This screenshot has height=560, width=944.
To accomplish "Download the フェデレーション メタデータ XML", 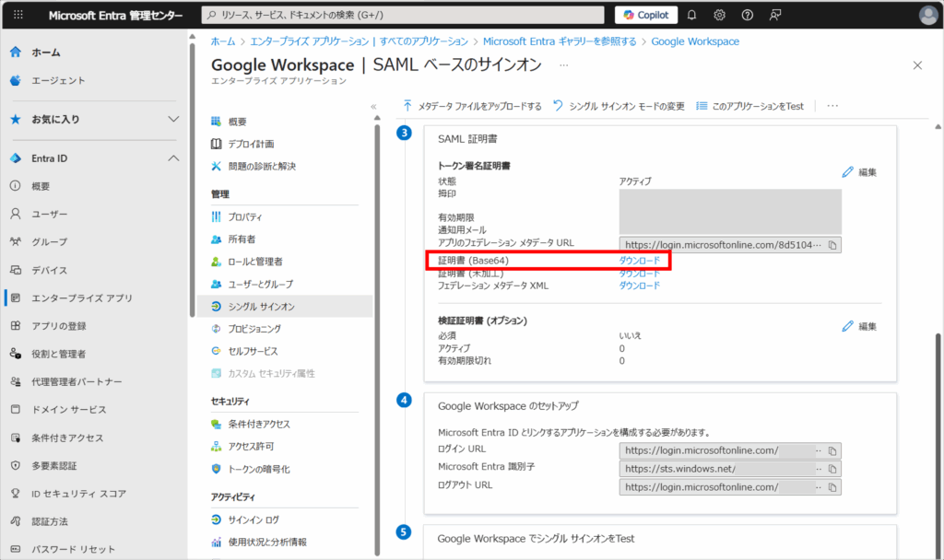I will coord(639,286).
